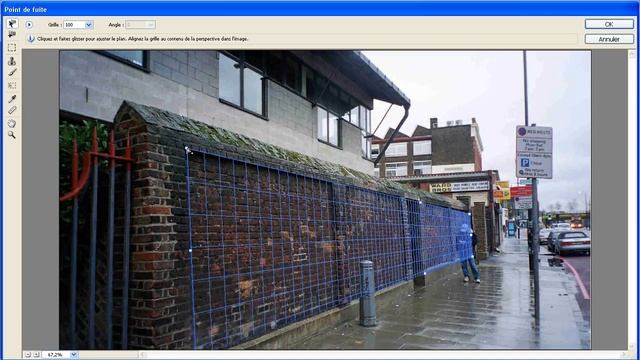The image size is (640, 360).
Task: Select the Hand pan tool
Action: (x=12, y=123)
